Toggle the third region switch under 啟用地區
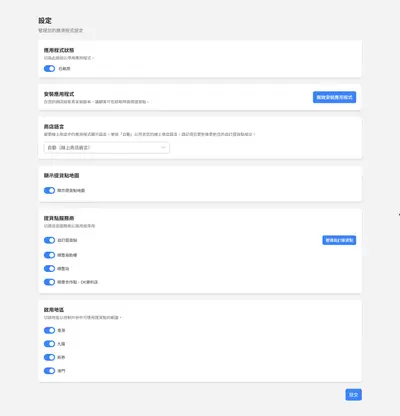The height and width of the screenshot is (416, 400). click(x=49, y=357)
